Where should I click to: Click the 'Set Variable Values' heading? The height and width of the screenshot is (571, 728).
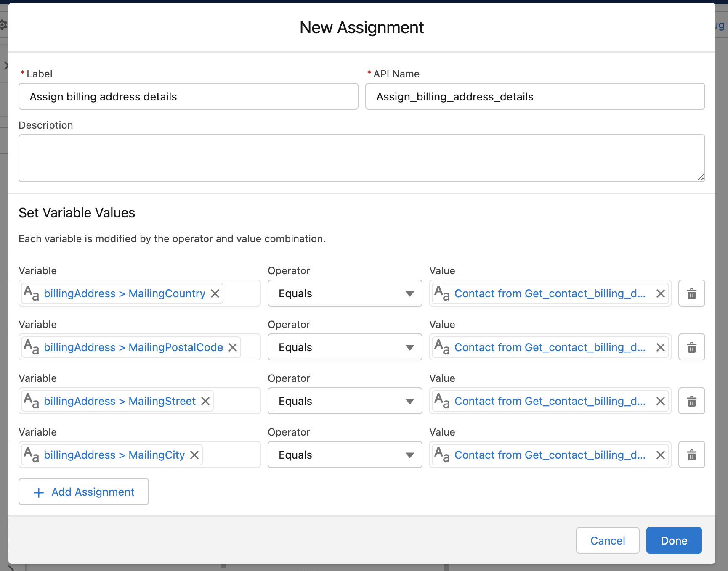click(77, 213)
